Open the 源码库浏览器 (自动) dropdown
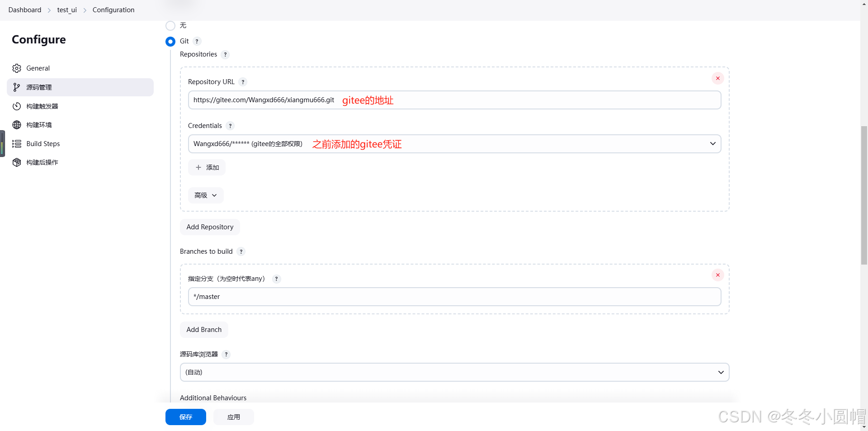Viewport: 868px width, 431px height. [454, 372]
